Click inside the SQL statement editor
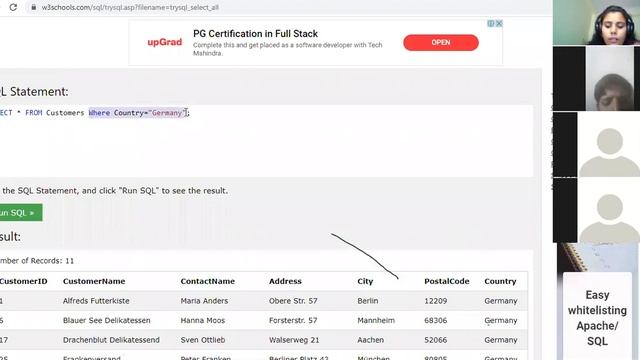This screenshot has height=360, width=640. click(x=267, y=141)
